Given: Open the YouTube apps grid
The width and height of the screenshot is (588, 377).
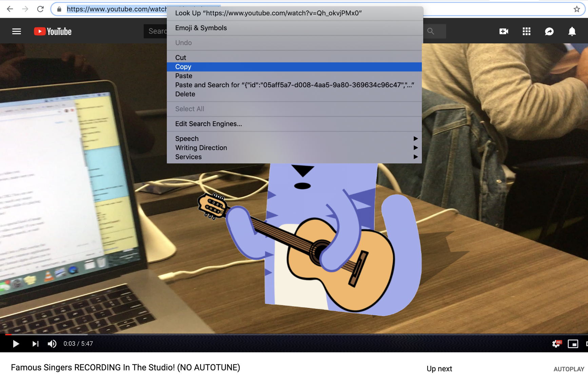Looking at the screenshot, I should (526, 32).
